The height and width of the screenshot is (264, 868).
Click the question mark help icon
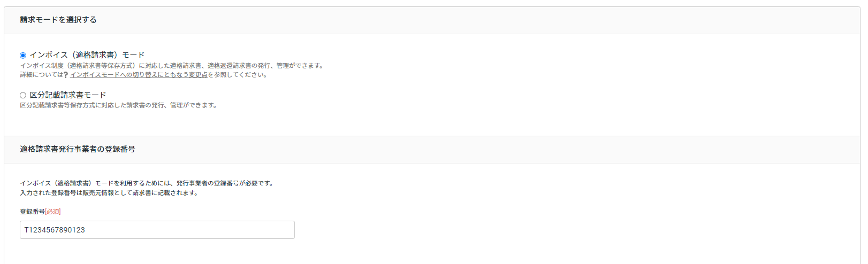pos(66,75)
